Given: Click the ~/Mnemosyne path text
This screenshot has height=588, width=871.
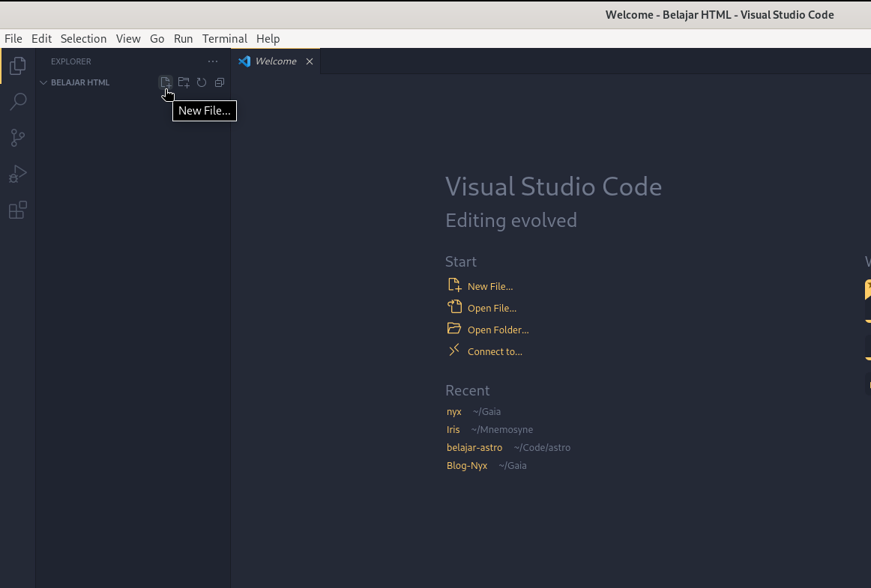Looking at the screenshot, I should coord(501,430).
